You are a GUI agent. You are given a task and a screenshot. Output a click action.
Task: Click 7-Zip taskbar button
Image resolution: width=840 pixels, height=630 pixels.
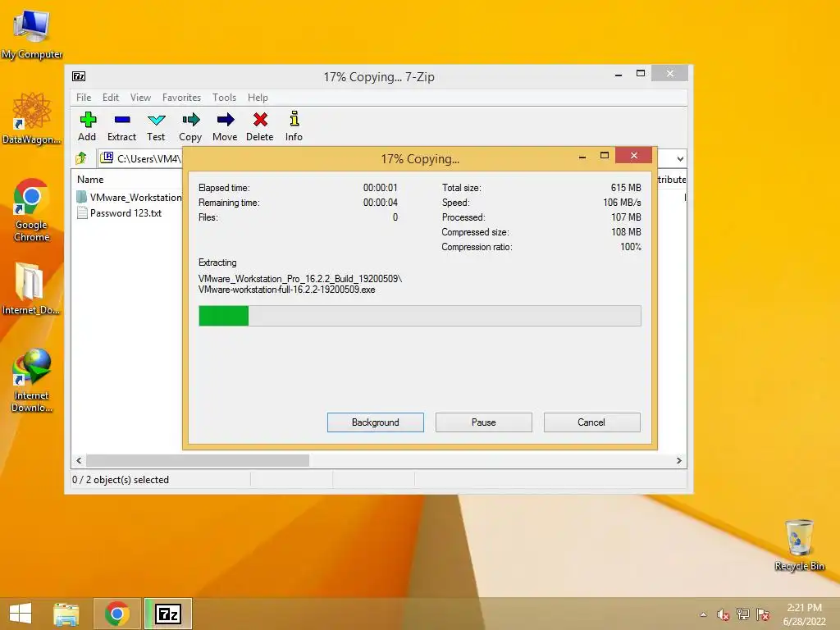tap(167, 614)
